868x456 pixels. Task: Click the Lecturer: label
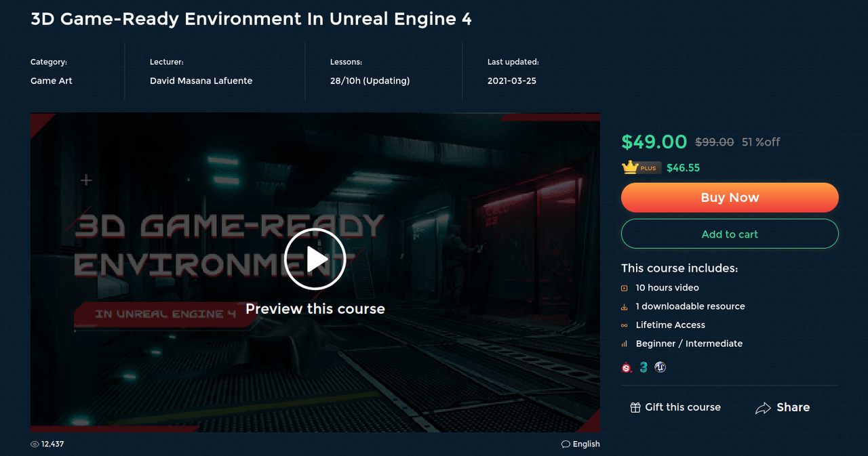[x=167, y=62]
